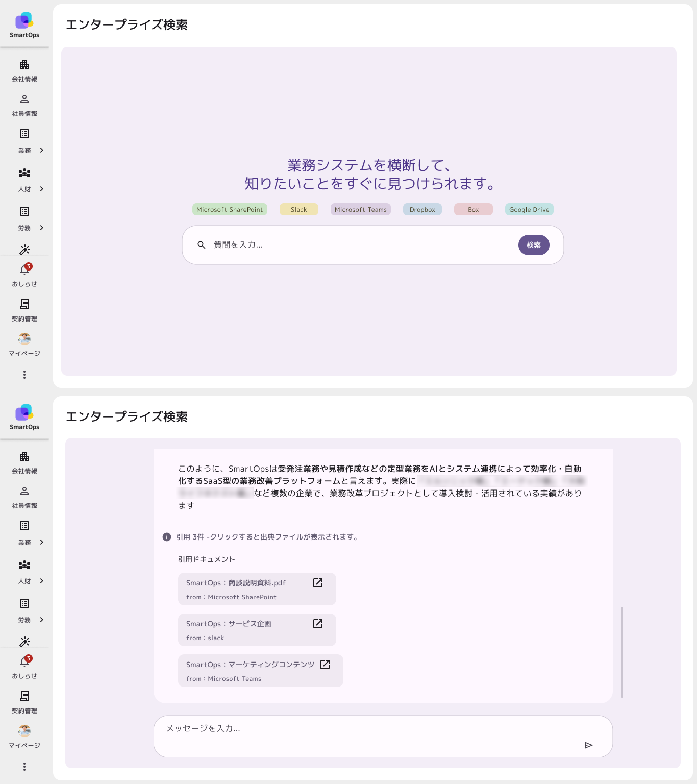
Task: Click chat results vertical scrollbar
Action: (622, 652)
